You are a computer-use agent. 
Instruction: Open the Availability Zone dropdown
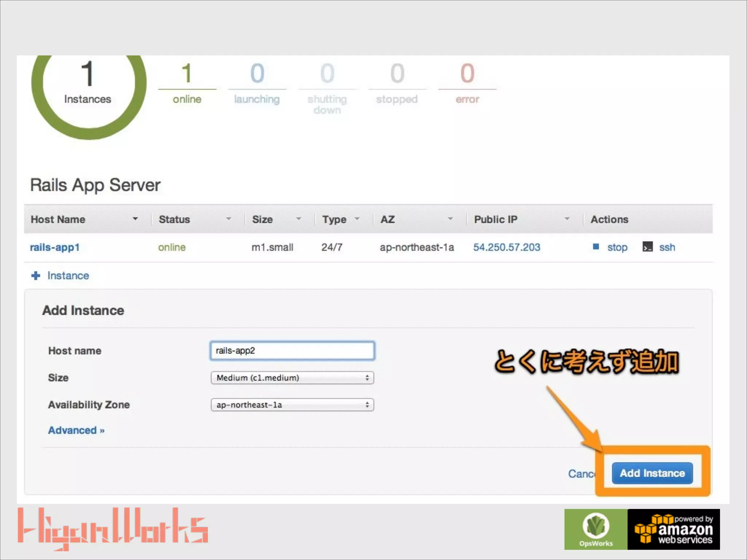tap(292, 405)
